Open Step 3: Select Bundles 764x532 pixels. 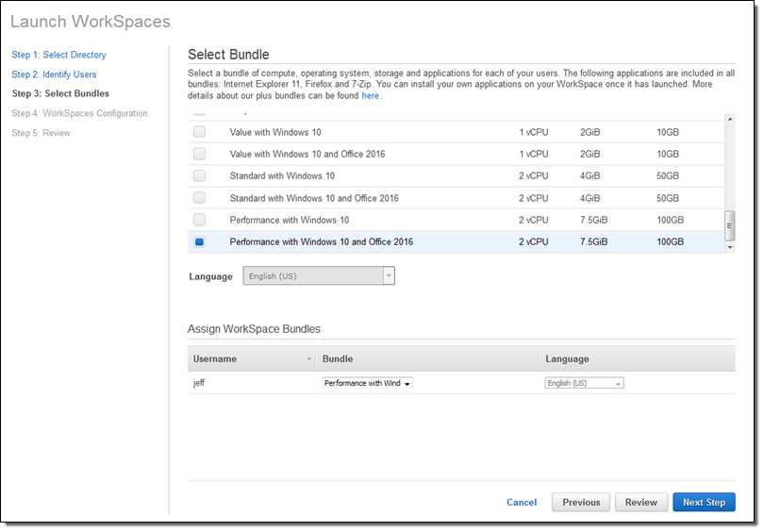[x=59, y=94]
